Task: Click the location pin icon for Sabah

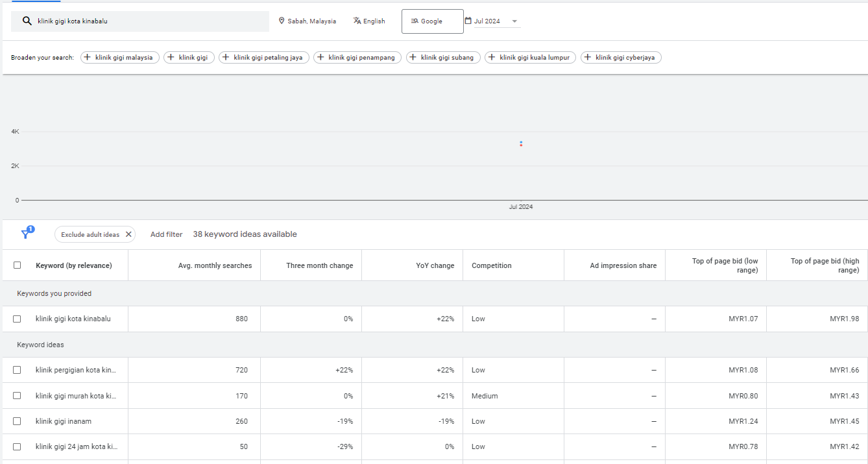Action: tap(282, 21)
